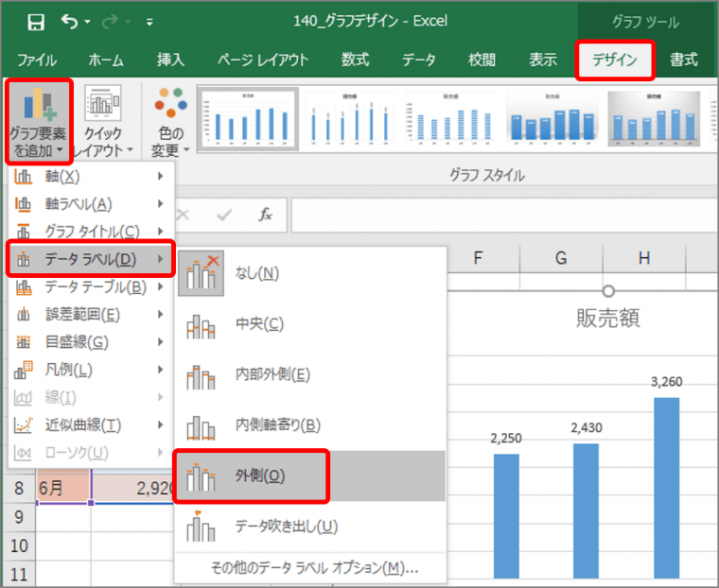This screenshot has height=588, width=719.
Task: Switch to the データ tab
Action: pos(419,60)
